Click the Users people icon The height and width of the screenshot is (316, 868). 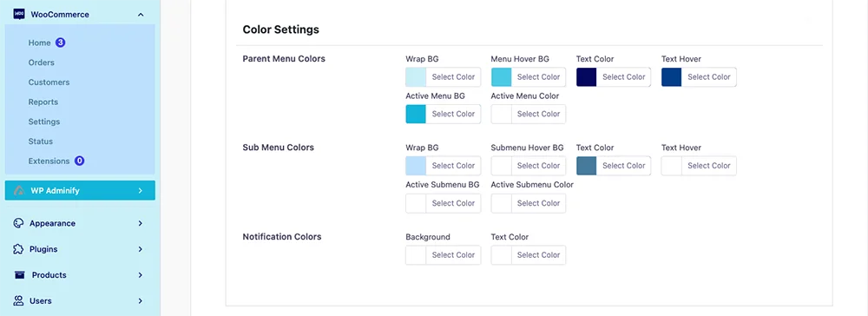pos(18,300)
